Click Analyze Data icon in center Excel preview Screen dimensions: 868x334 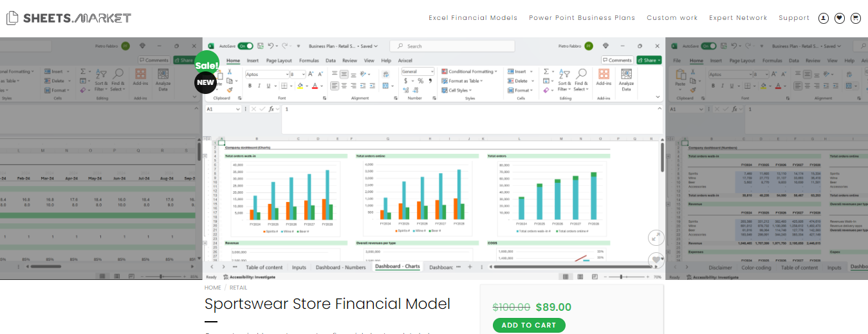pyautogui.click(x=626, y=80)
